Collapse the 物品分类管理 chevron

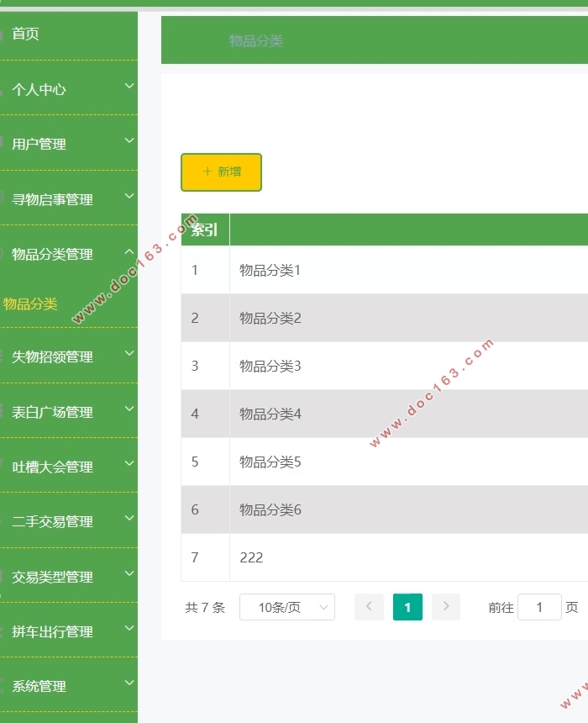[x=129, y=251]
